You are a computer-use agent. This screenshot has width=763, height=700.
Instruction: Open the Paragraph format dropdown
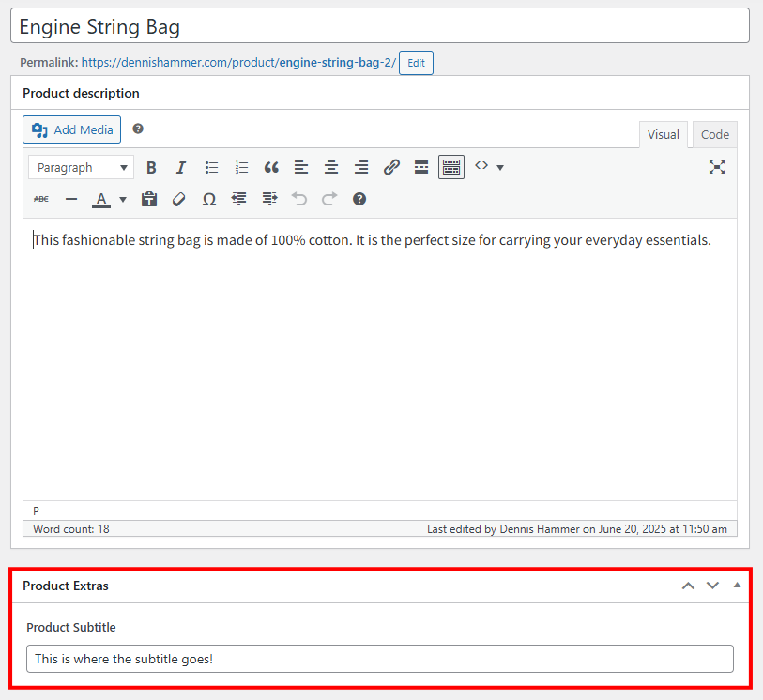coord(81,166)
